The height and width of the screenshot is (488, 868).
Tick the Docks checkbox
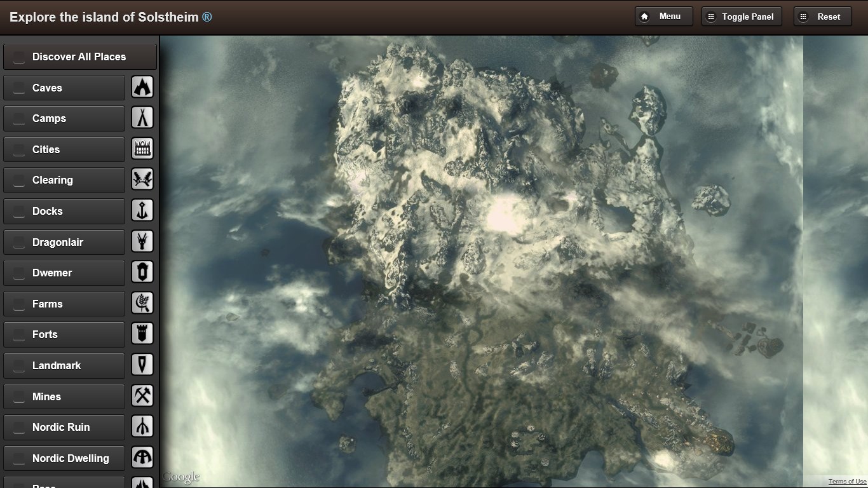tap(19, 212)
